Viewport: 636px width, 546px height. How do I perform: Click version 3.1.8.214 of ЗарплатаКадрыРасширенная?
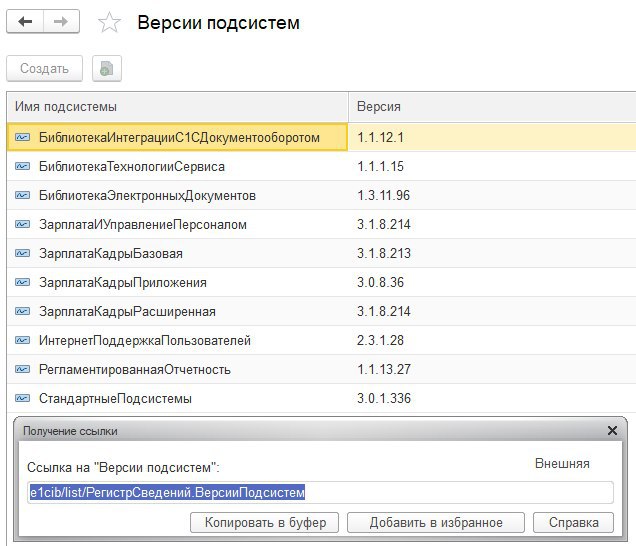pos(384,312)
